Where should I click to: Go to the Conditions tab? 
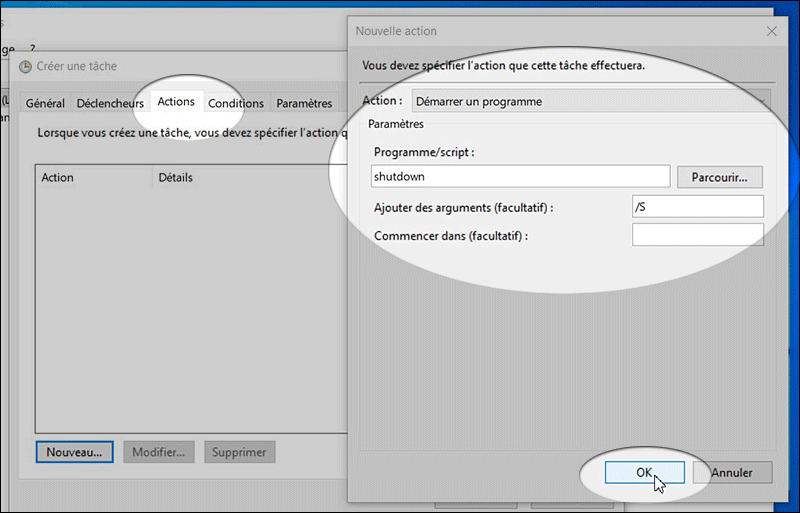click(236, 103)
